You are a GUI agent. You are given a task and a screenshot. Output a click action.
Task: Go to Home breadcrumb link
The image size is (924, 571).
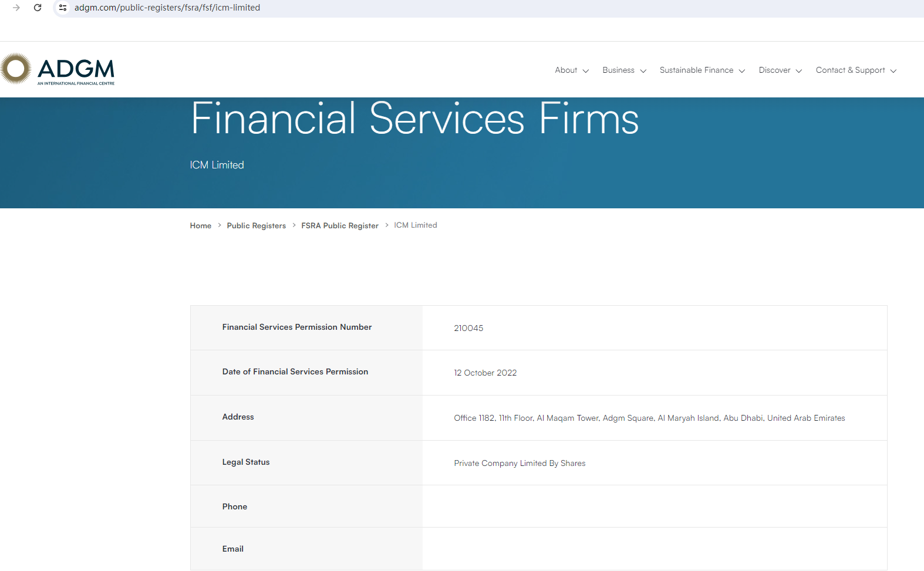click(x=200, y=226)
